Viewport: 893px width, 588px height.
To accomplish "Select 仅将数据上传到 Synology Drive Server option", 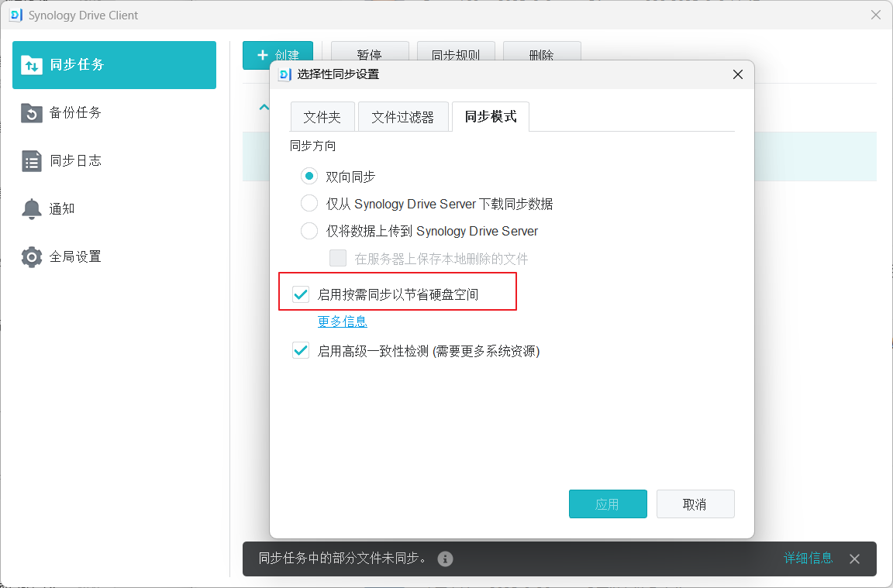I will pos(309,231).
